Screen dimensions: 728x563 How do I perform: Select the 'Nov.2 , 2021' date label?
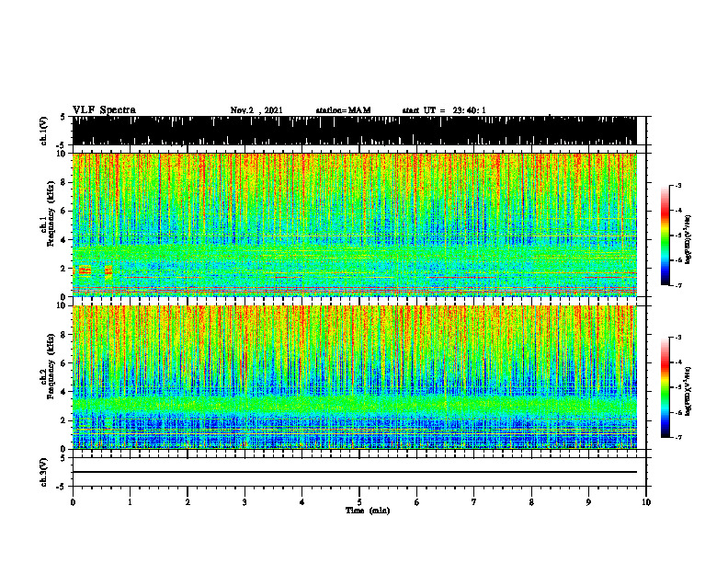click(x=256, y=110)
